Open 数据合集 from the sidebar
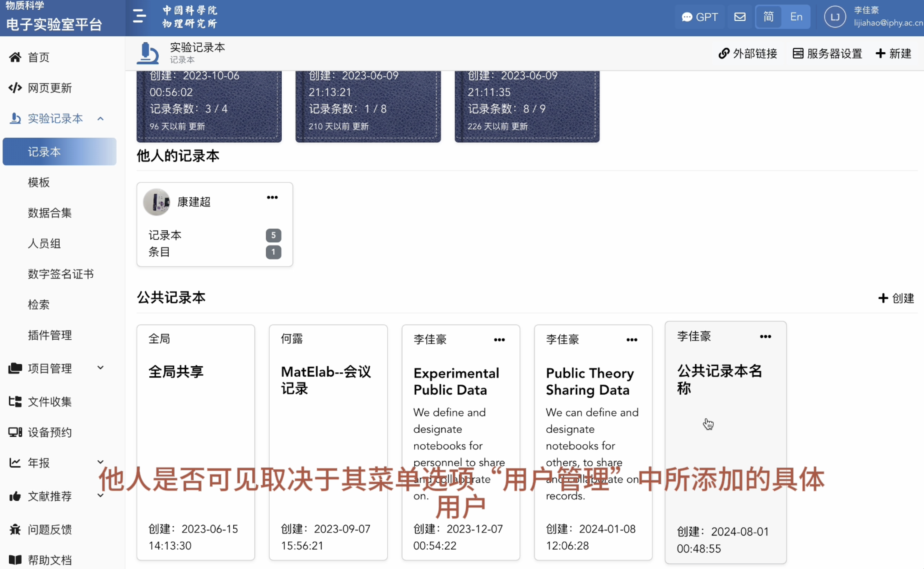 tap(50, 213)
